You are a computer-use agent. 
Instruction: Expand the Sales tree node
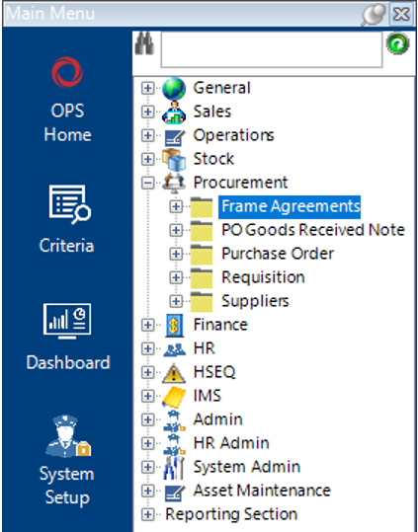pyautogui.click(x=147, y=112)
